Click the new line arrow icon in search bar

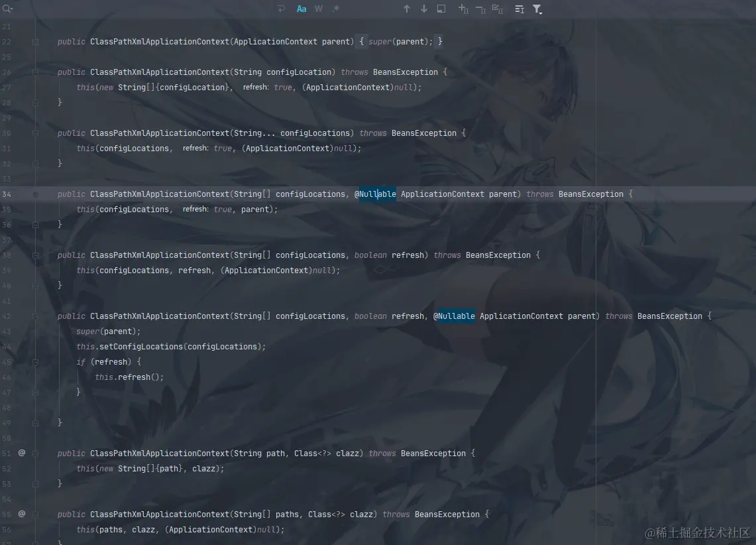281,9
